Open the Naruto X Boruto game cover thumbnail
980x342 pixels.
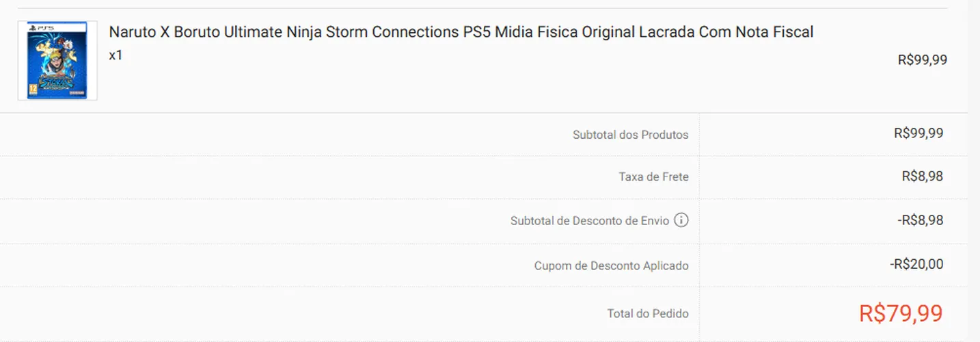57,61
